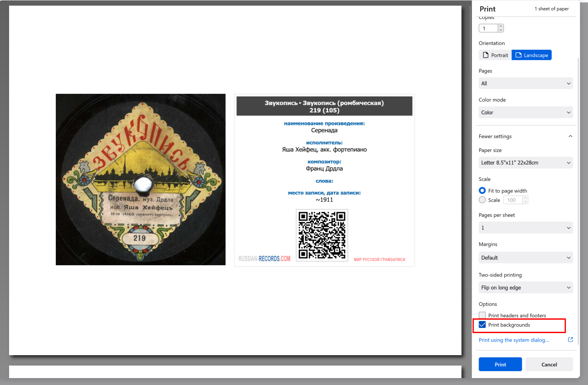Click the Scale percentage field
The image size is (588, 385).
click(x=513, y=200)
